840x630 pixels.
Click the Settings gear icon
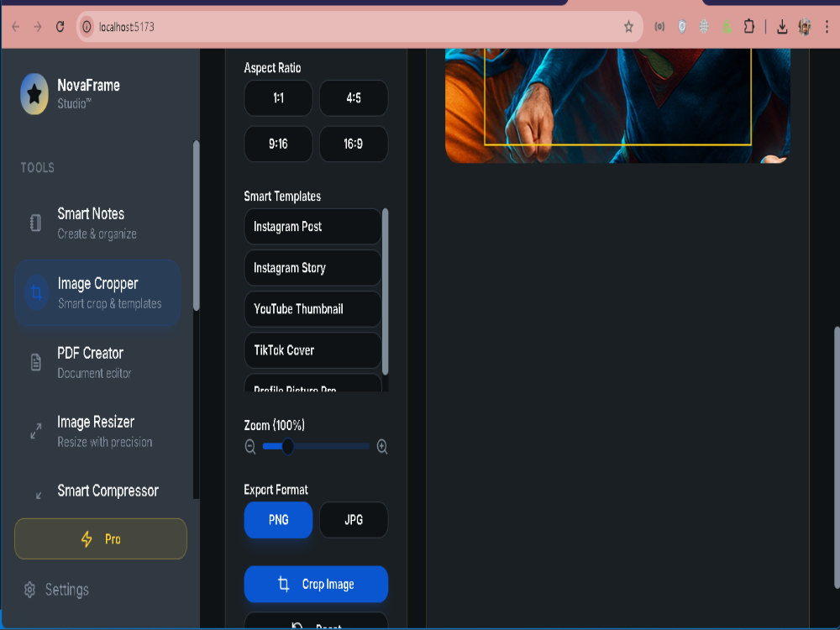[x=29, y=590]
